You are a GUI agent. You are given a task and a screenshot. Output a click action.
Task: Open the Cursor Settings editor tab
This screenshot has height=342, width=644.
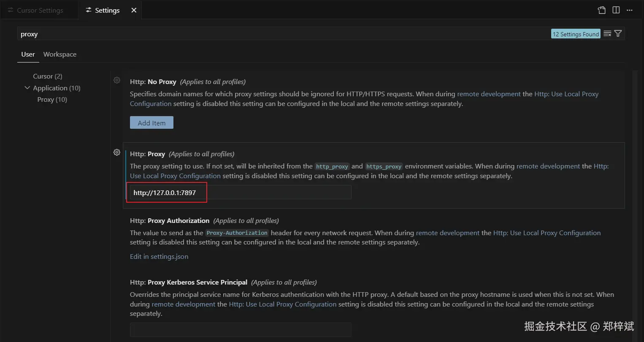[x=40, y=10]
